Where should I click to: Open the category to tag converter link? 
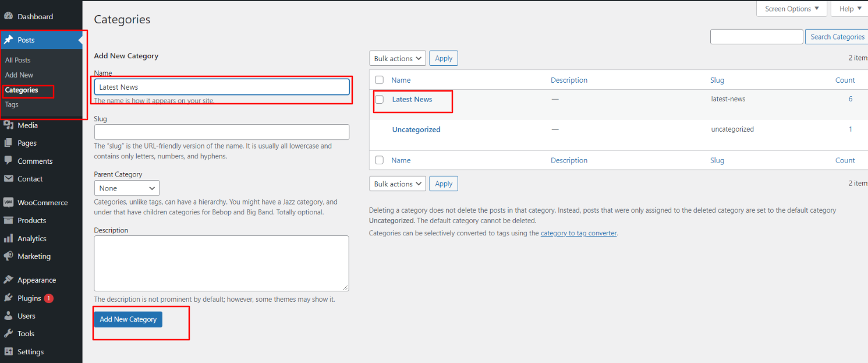(x=578, y=233)
